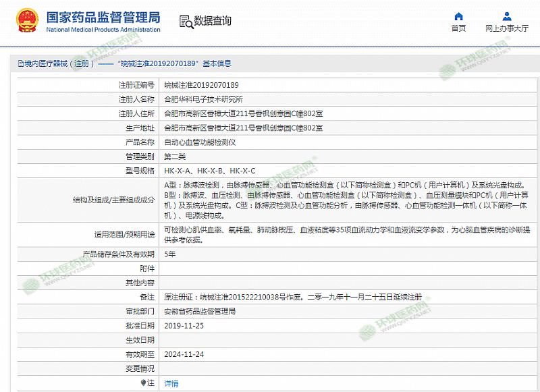540x392 pixels.
Task: Click the 数据查询 magnifier document icon
Action: [x=186, y=22]
